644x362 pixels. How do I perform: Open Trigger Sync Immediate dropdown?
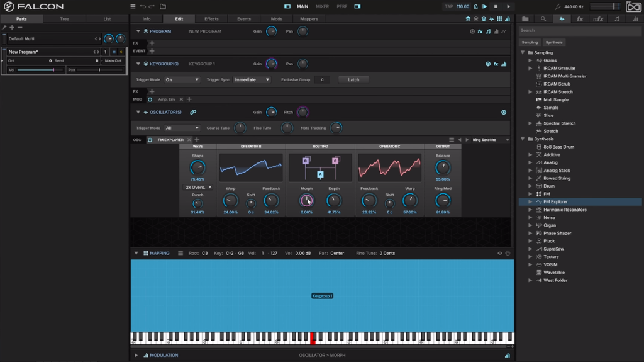click(252, 80)
